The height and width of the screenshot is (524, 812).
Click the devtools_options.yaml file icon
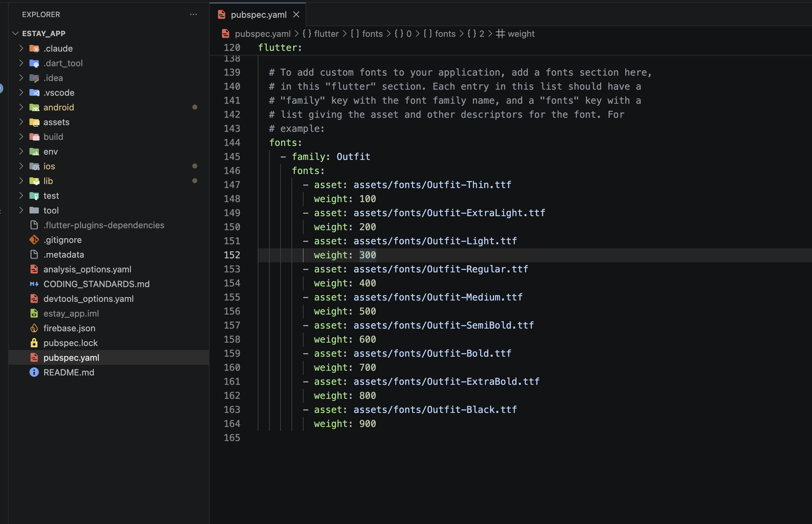coord(34,299)
